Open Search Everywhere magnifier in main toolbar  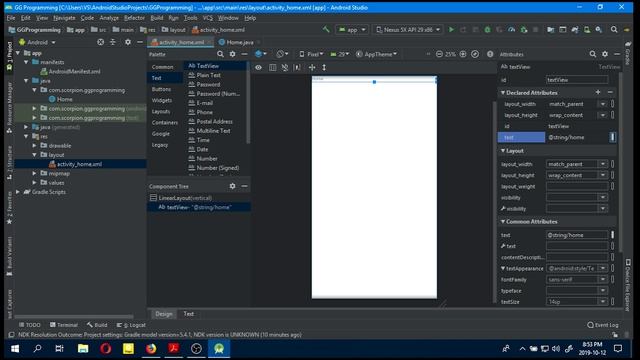[614, 29]
